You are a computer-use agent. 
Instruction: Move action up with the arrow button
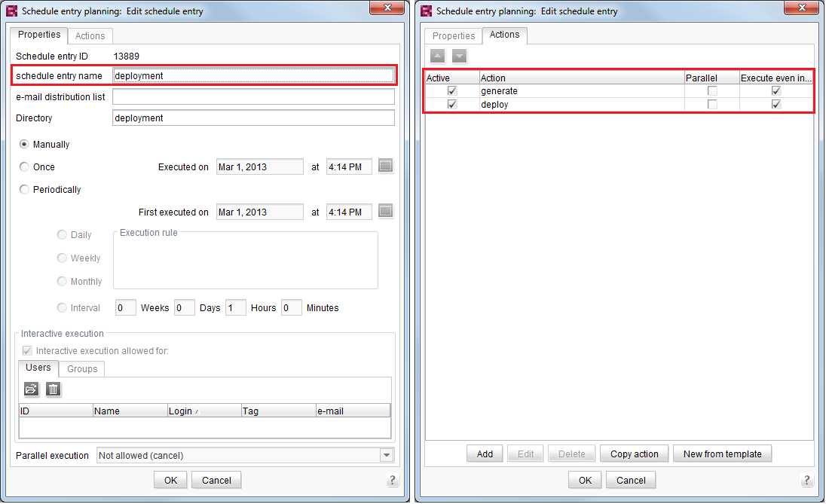[x=437, y=56]
